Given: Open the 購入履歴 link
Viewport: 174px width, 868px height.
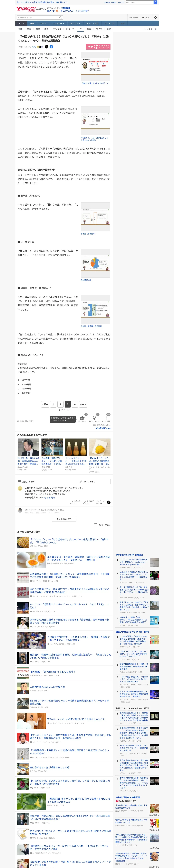Looking at the screenshot, I should pos(146,18).
